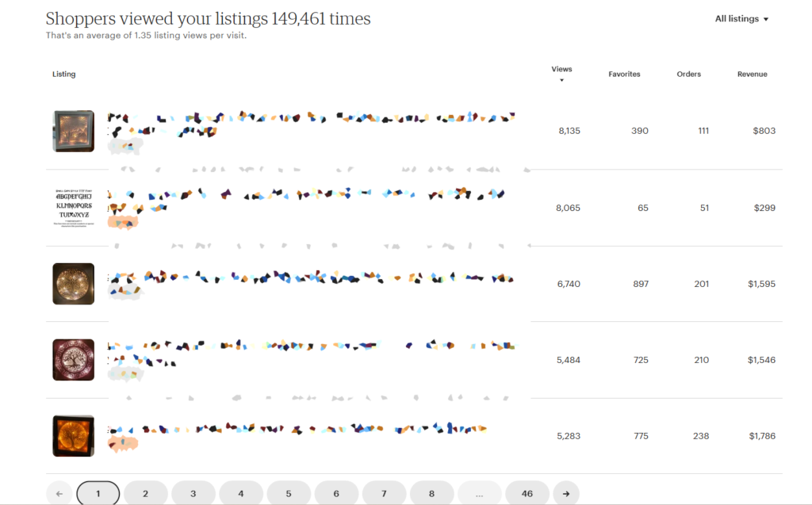Screen dimensions: 812x505
Task: Open the orange mosaic panel thumbnail
Action: click(73, 435)
